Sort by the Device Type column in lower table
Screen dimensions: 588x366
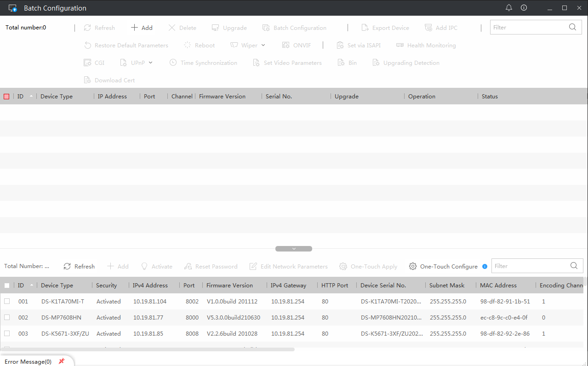(x=57, y=286)
